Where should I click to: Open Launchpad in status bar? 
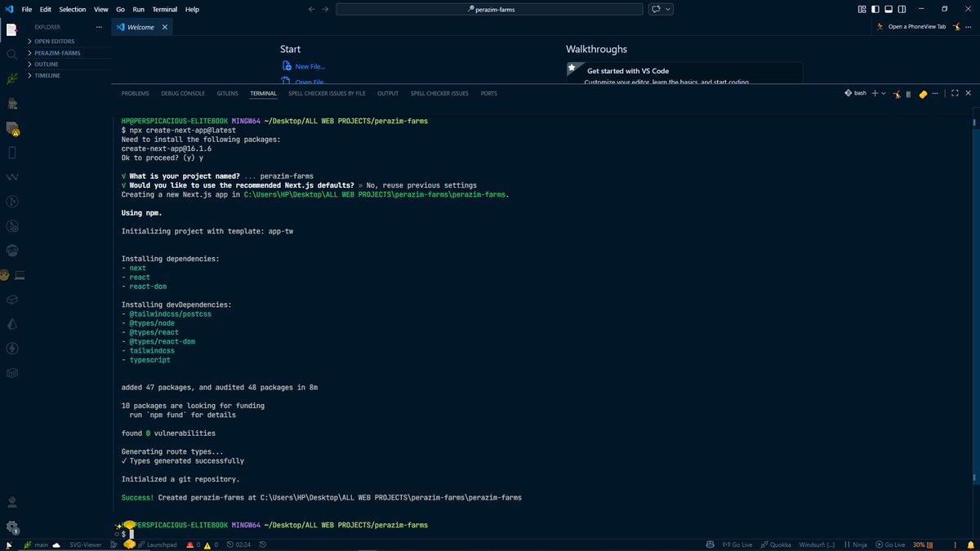click(x=156, y=544)
